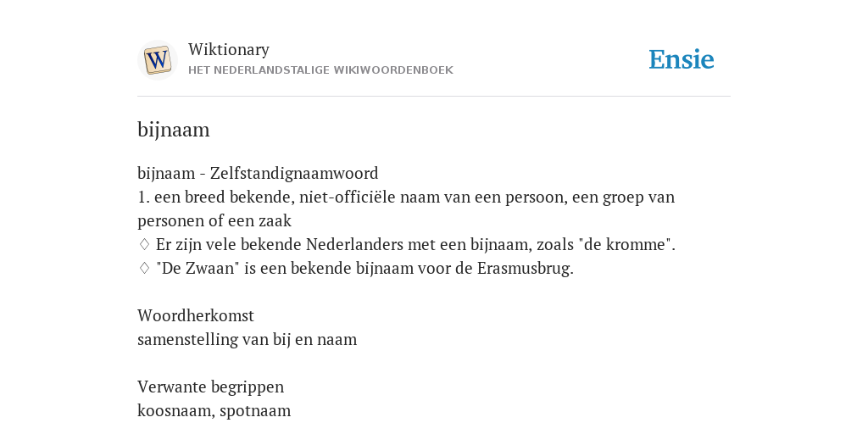Screen dimensions: 868x434
Task: Click the Wiktionary source title
Action: [x=229, y=49]
